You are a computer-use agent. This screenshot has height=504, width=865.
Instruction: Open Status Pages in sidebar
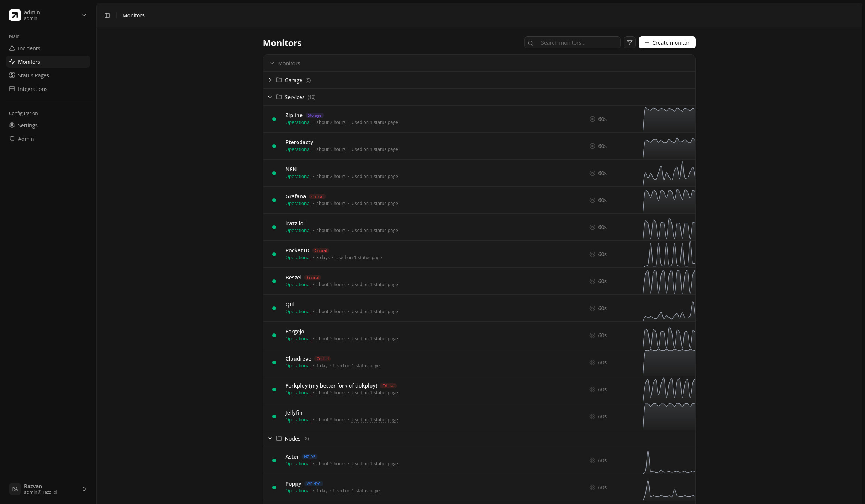click(x=48, y=75)
